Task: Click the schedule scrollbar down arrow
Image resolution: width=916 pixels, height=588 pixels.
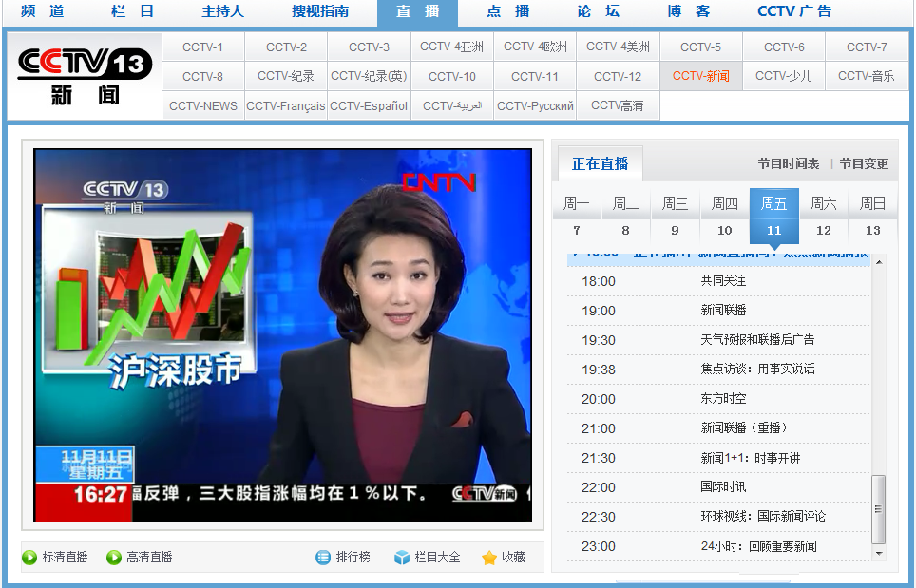Action: (x=879, y=553)
